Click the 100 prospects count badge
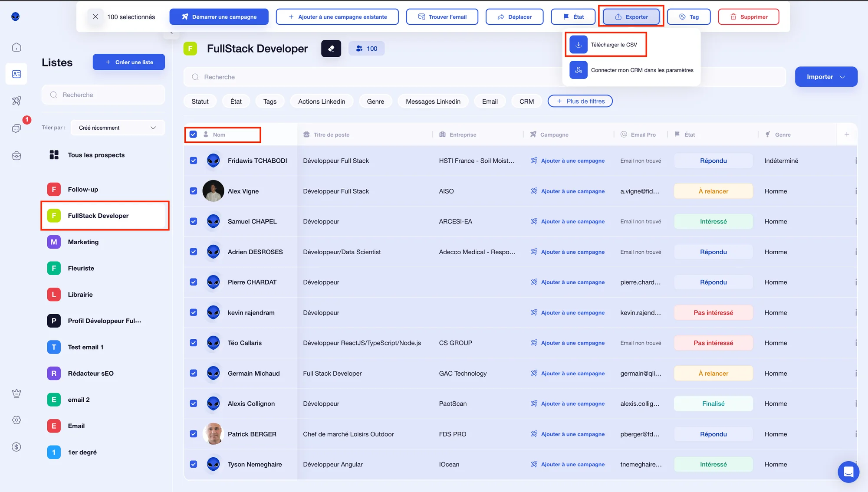Viewport: 868px width, 492px height. (x=366, y=49)
